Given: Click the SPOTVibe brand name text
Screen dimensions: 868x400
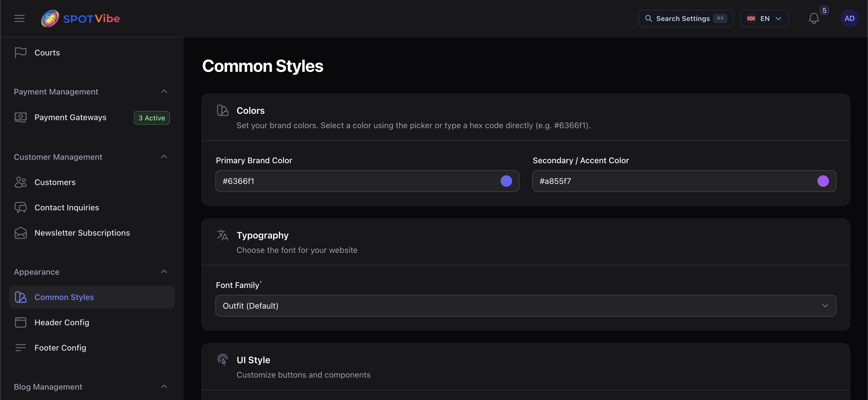Looking at the screenshot, I should 91,19.
